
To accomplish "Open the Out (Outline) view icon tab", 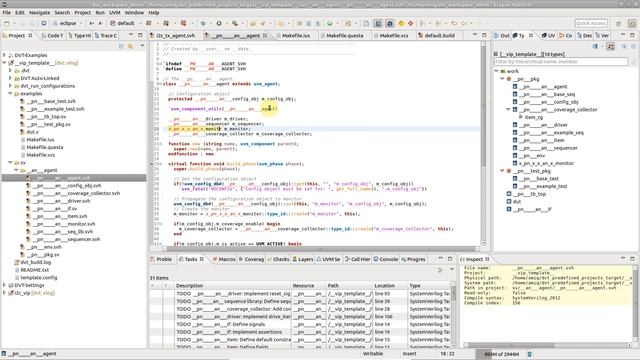I will 502,36.
